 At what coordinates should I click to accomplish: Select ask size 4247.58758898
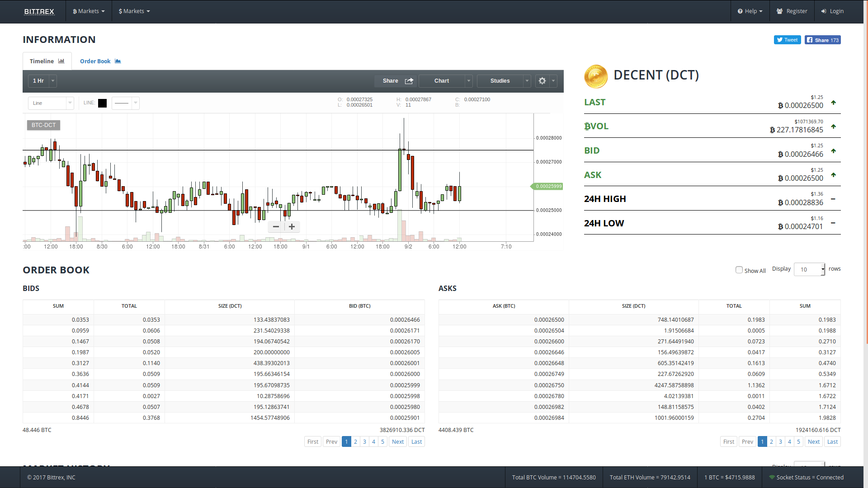point(674,385)
